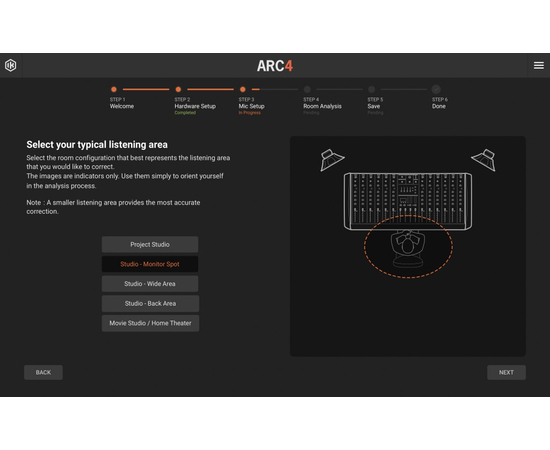Click the note about smaller listening area
Screen dimensions: 550x450
113,207
